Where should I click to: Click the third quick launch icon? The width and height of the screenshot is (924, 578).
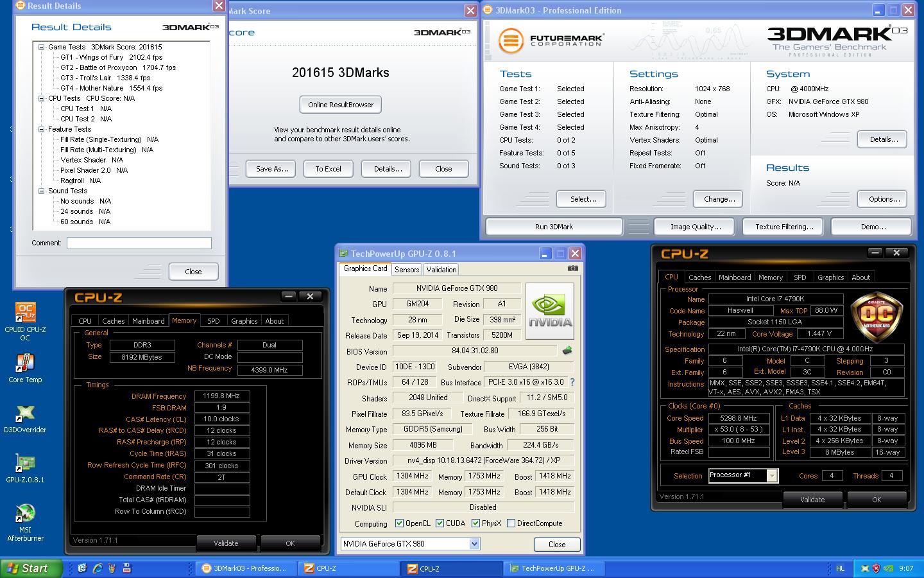(x=112, y=568)
